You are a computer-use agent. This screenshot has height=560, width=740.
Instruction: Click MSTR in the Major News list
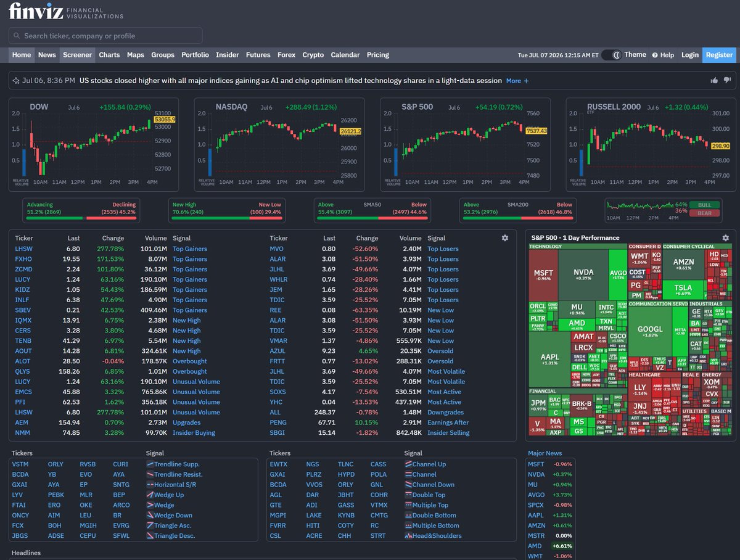(536, 536)
